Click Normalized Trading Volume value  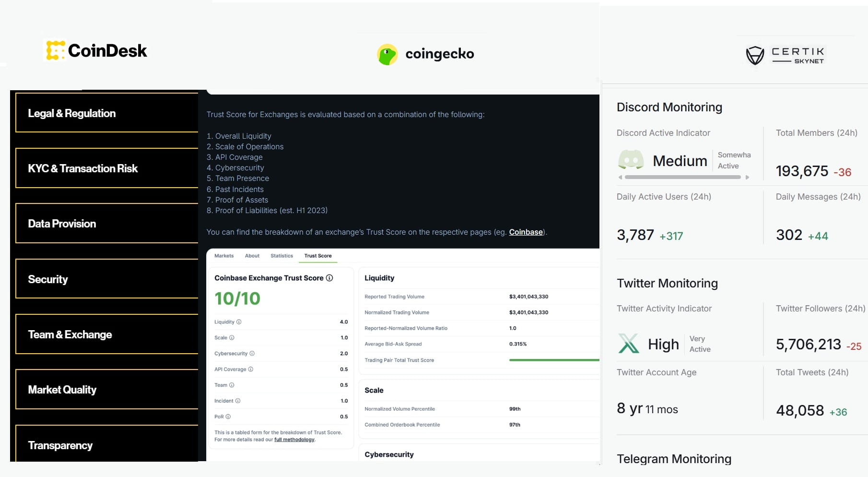click(x=528, y=312)
